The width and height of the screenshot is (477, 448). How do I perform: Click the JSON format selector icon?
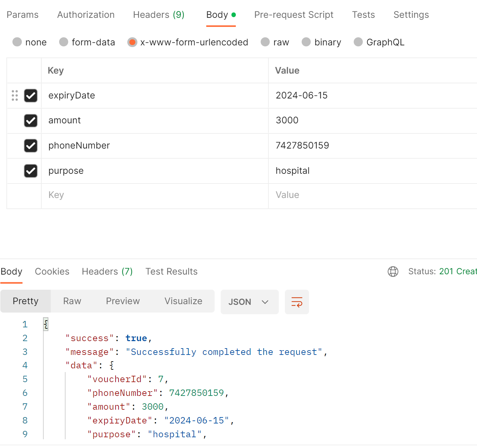point(250,302)
